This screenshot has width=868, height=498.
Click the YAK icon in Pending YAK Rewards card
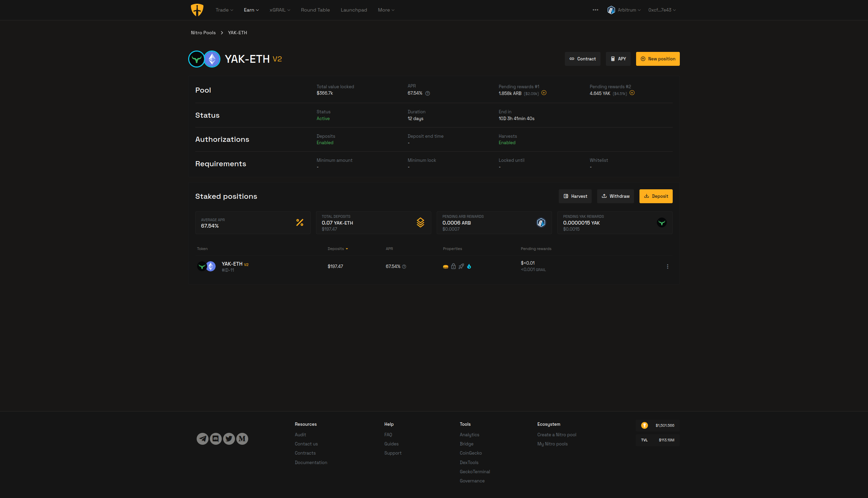tap(662, 223)
